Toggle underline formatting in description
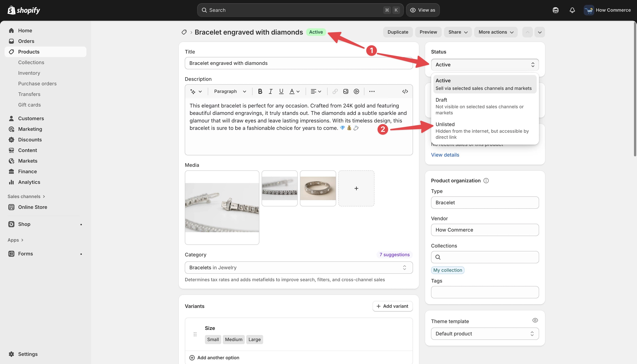Viewport: 637px width, 364px height. tap(281, 91)
